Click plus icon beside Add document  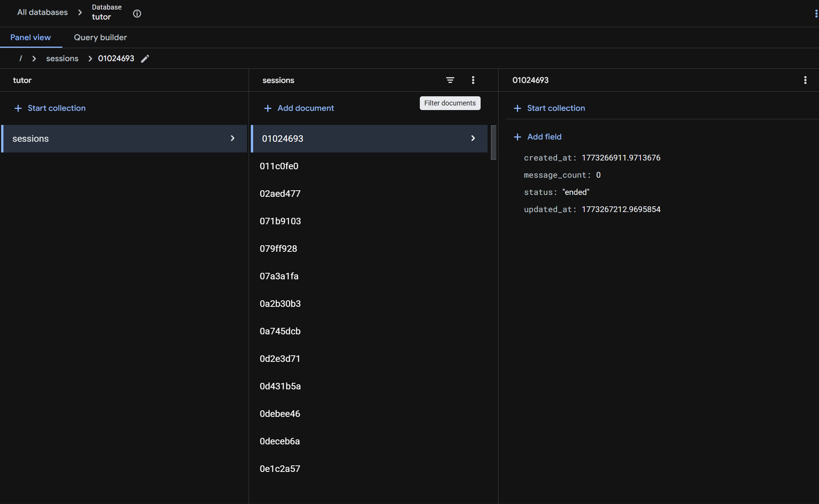[x=268, y=109]
